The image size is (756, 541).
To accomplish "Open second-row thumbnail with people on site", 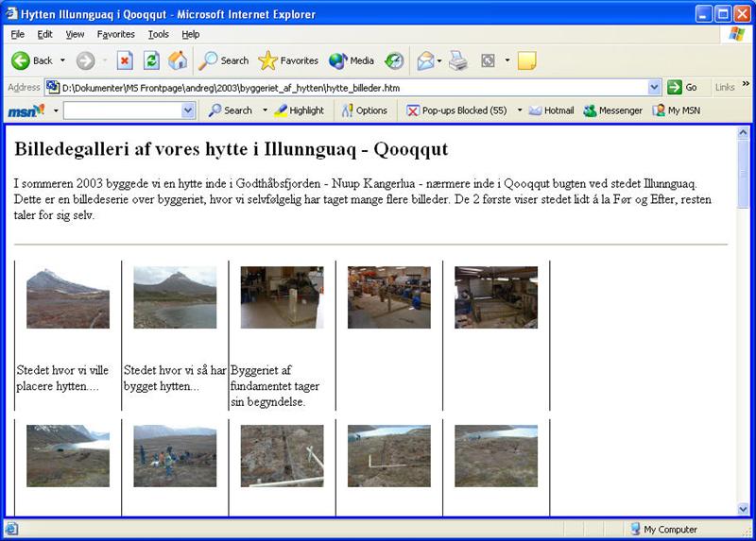I will 175,456.
